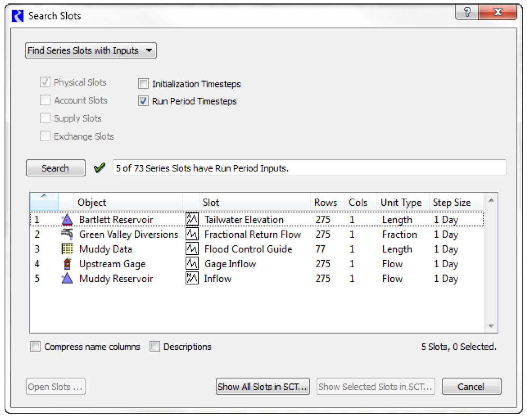Sort the list by the Object column header
The width and height of the screenshot is (527, 420).
(92, 202)
